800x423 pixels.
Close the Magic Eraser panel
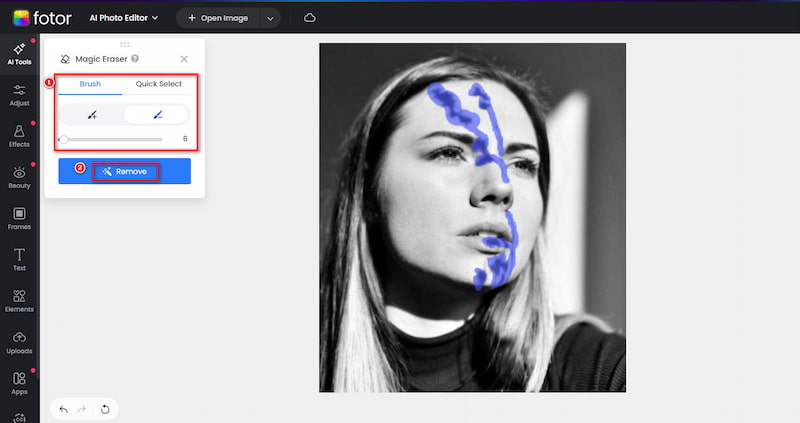point(184,59)
